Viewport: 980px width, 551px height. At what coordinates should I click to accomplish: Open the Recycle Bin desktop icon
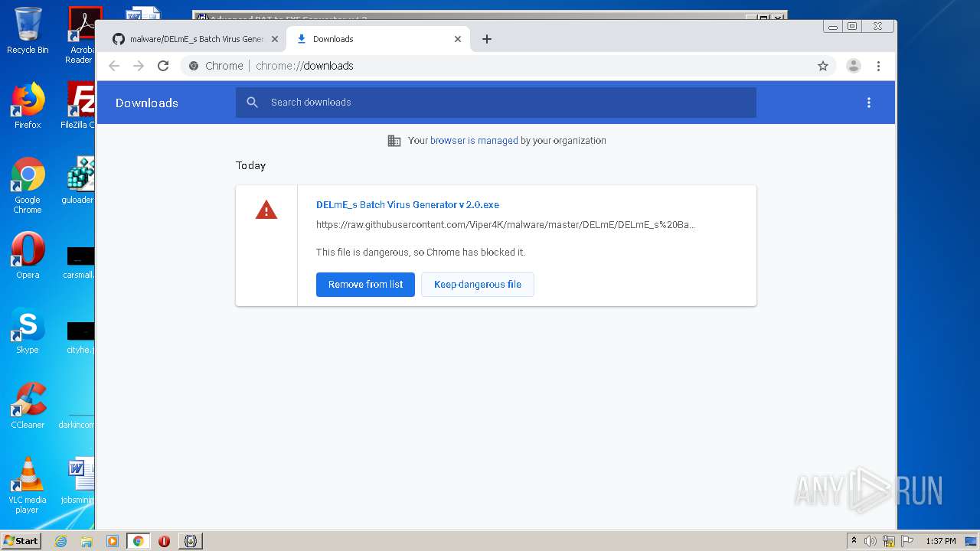tap(28, 31)
